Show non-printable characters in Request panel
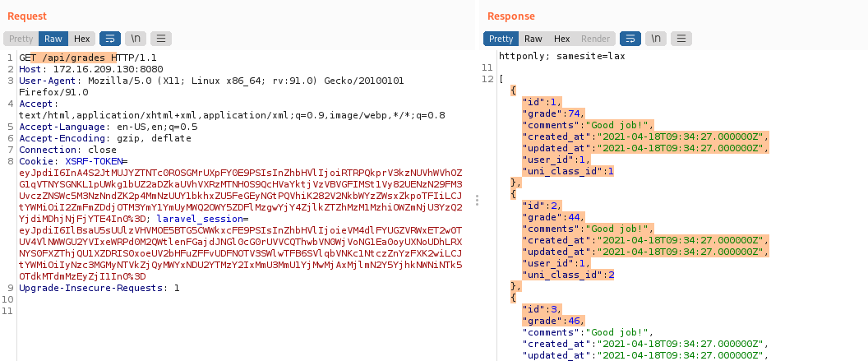This screenshot has width=868, height=361. tap(135, 38)
